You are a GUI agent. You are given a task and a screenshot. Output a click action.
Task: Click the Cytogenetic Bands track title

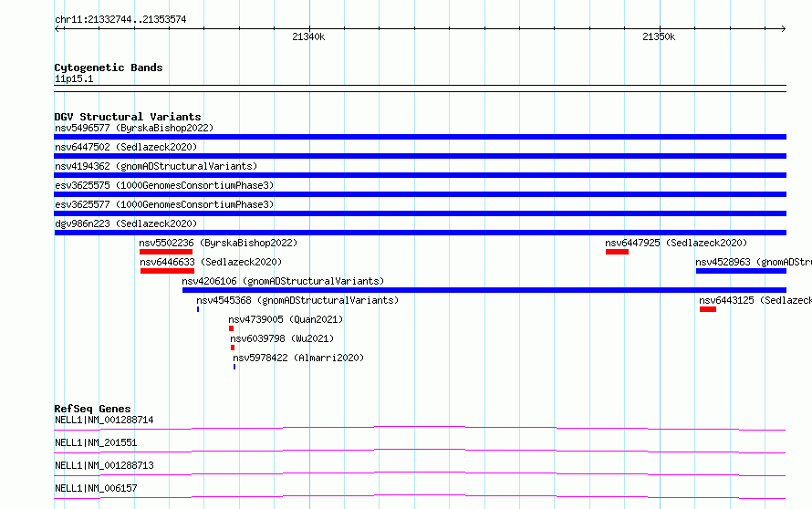[x=109, y=68]
